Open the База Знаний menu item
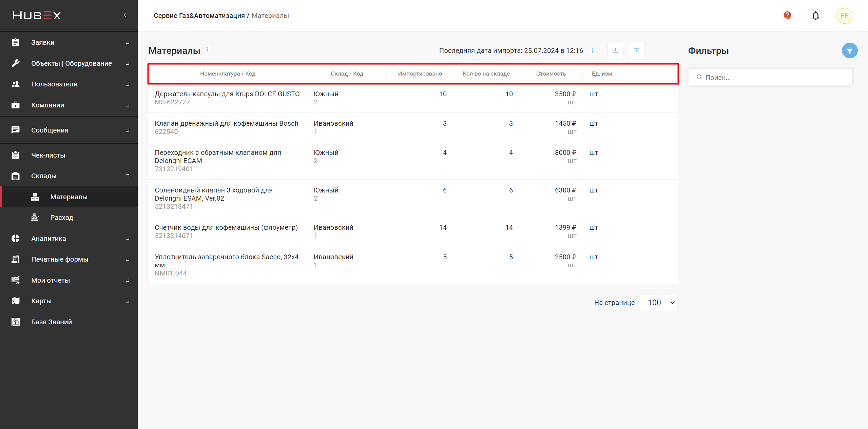Image resolution: width=868 pixels, height=429 pixels. click(52, 322)
